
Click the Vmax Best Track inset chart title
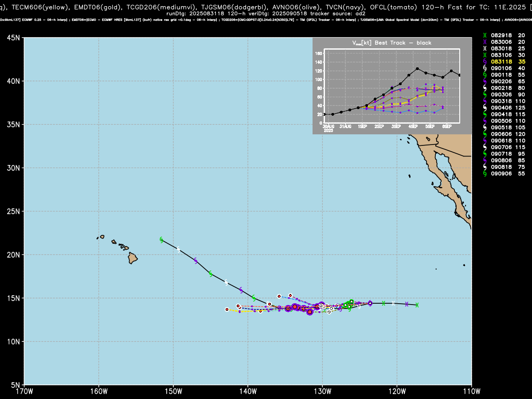(x=391, y=43)
